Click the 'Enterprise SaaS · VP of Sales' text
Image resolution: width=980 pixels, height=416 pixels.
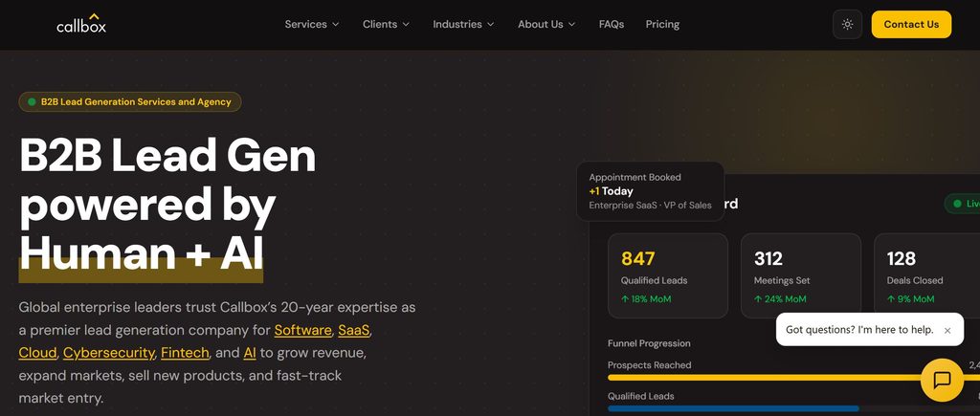pos(650,205)
